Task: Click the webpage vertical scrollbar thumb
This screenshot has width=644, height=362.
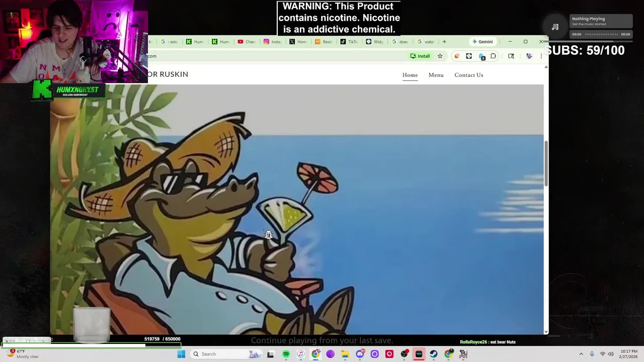Action: coord(546,163)
